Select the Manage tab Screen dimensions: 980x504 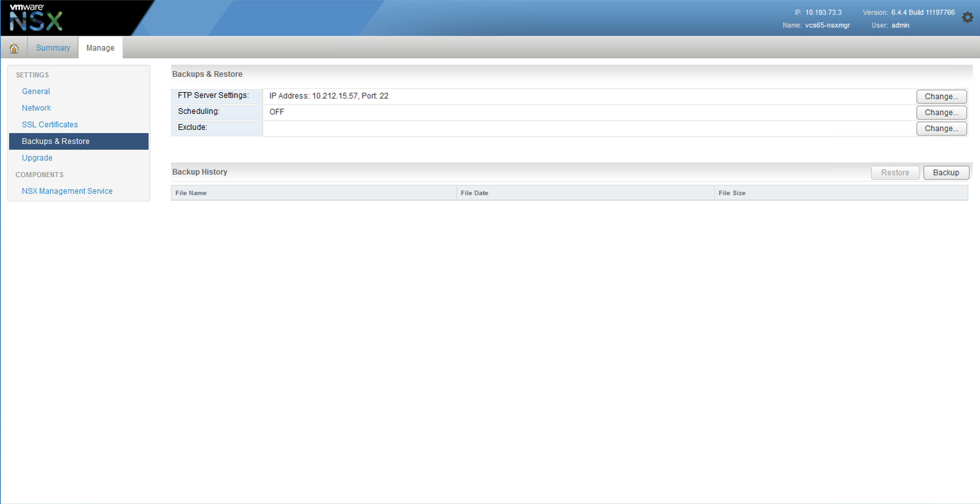100,48
